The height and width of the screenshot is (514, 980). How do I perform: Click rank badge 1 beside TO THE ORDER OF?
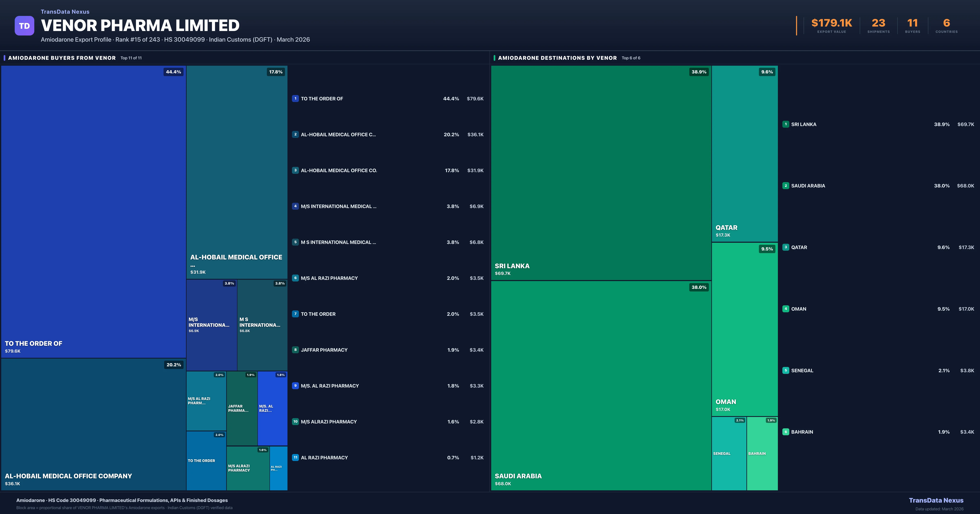pos(295,99)
